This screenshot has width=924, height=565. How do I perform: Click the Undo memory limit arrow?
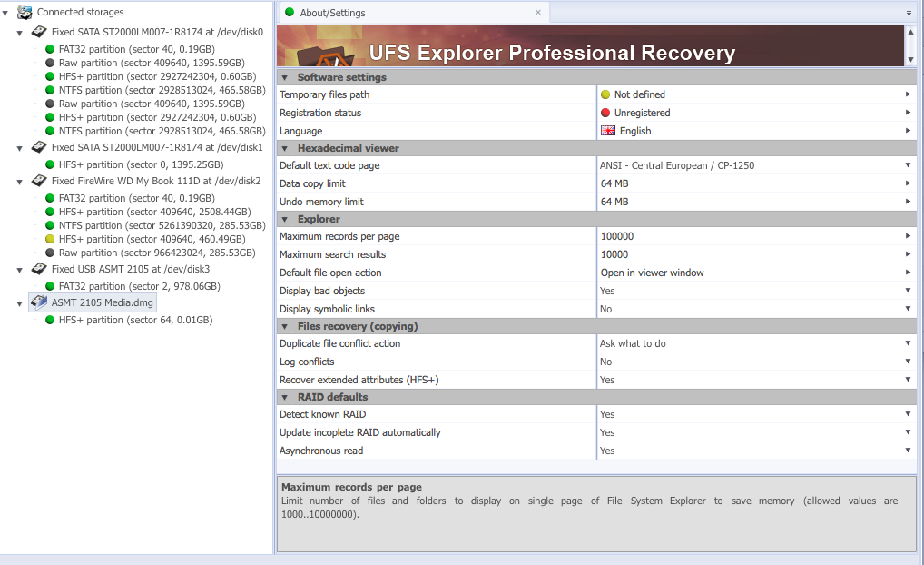pos(908,201)
